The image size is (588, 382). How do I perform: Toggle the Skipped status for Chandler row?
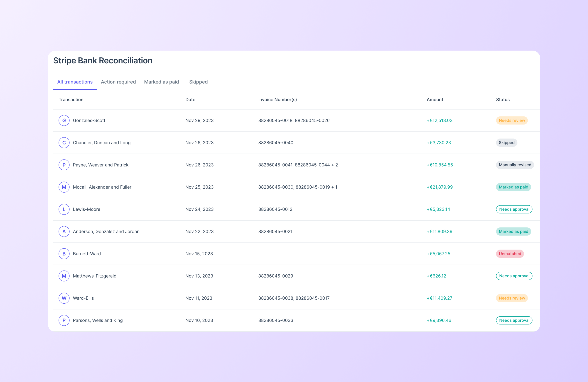click(507, 143)
